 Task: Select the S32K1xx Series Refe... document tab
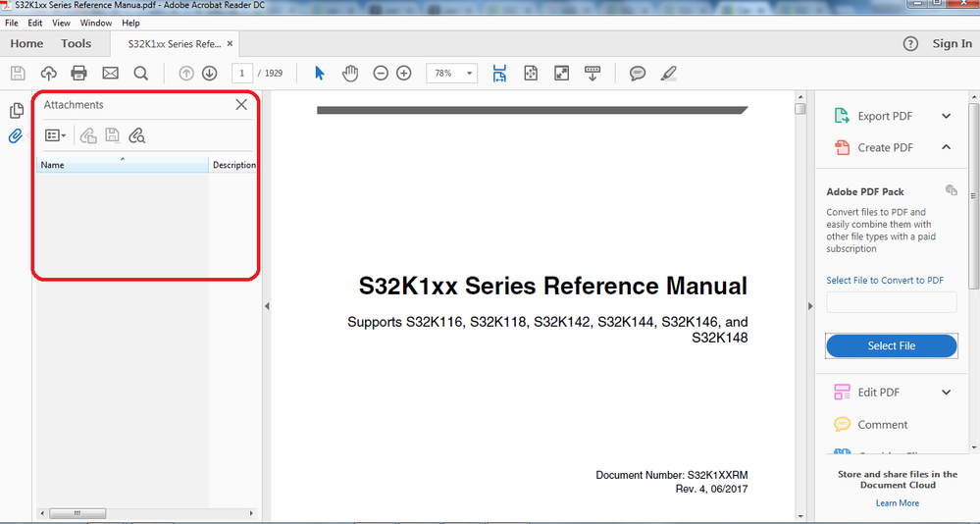point(175,44)
